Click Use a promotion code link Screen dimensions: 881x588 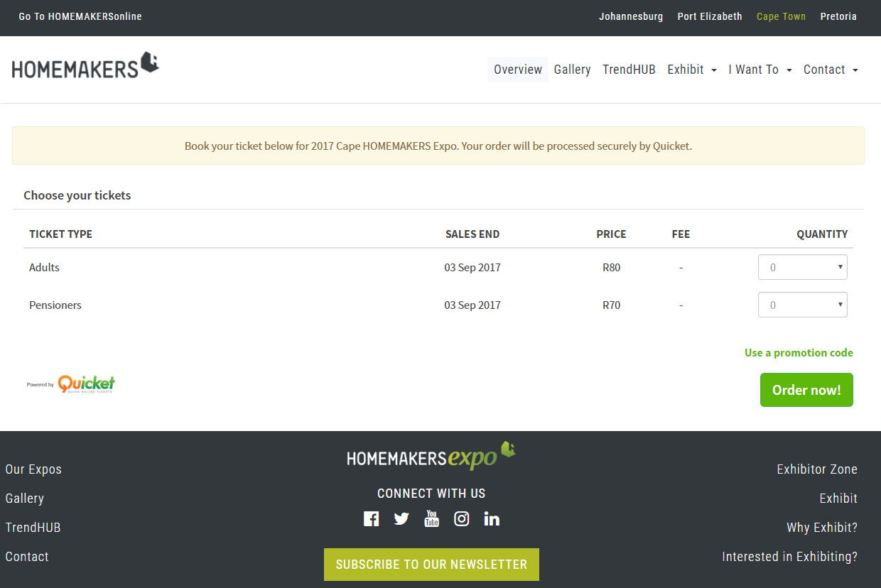click(799, 353)
